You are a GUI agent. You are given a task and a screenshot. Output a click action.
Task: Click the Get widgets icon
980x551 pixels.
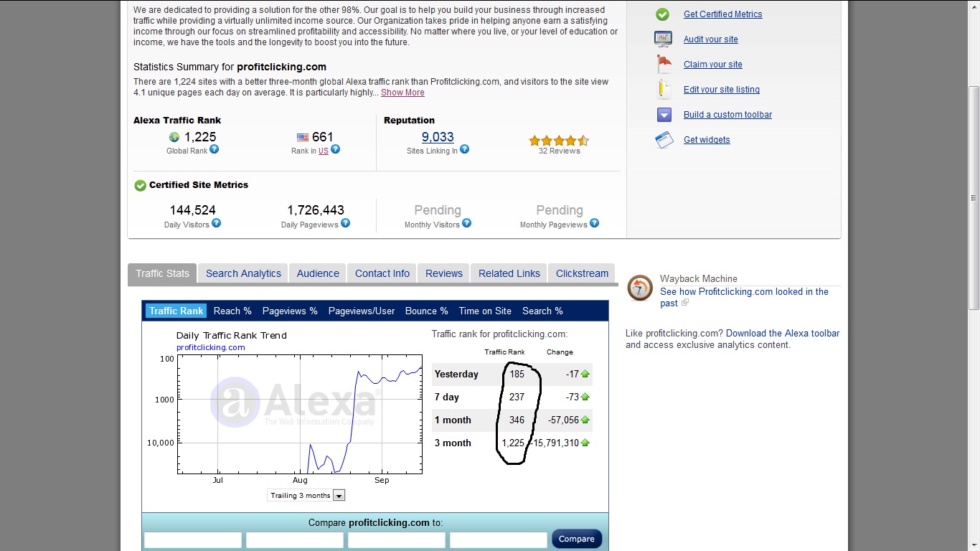[x=664, y=140]
